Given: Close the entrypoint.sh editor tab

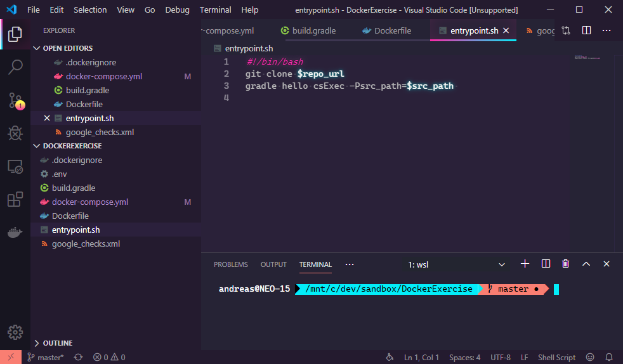Looking at the screenshot, I should (506, 30).
